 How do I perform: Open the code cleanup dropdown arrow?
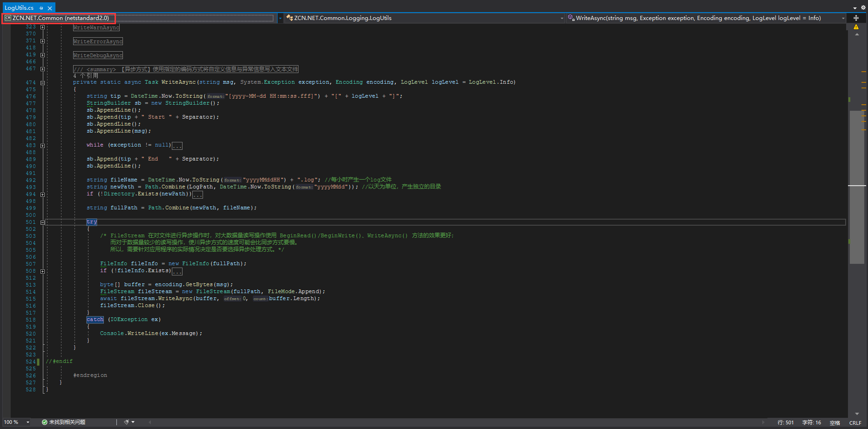click(133, 422)
